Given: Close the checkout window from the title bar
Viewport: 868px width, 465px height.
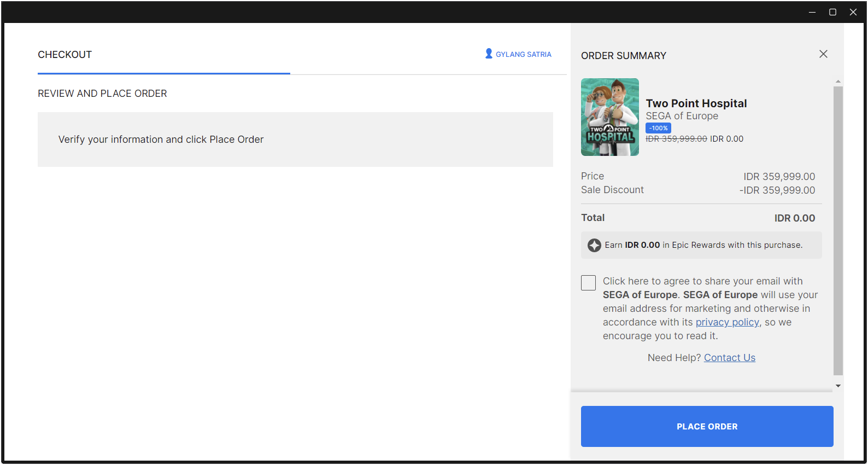Looking at the screenshot, I should click(x=853, y=12).
